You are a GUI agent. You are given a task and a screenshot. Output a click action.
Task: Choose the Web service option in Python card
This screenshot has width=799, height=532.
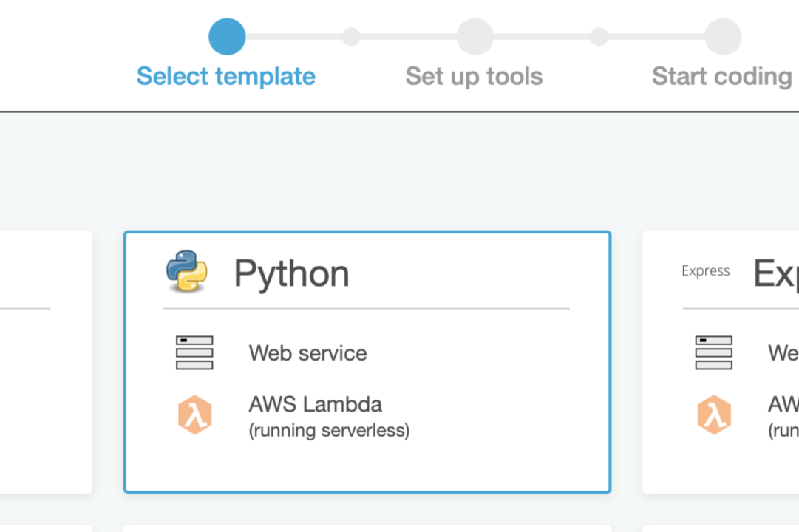coord(307,353)
